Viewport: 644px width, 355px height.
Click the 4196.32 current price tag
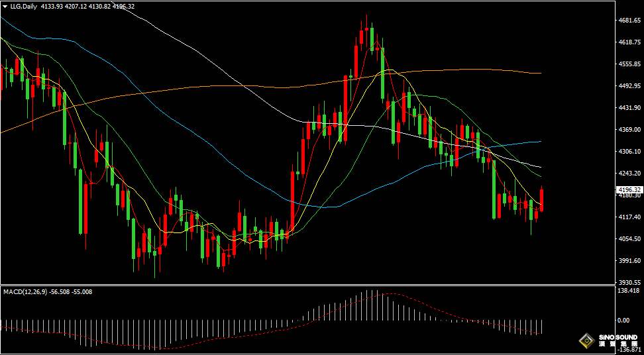click(629, 189)
